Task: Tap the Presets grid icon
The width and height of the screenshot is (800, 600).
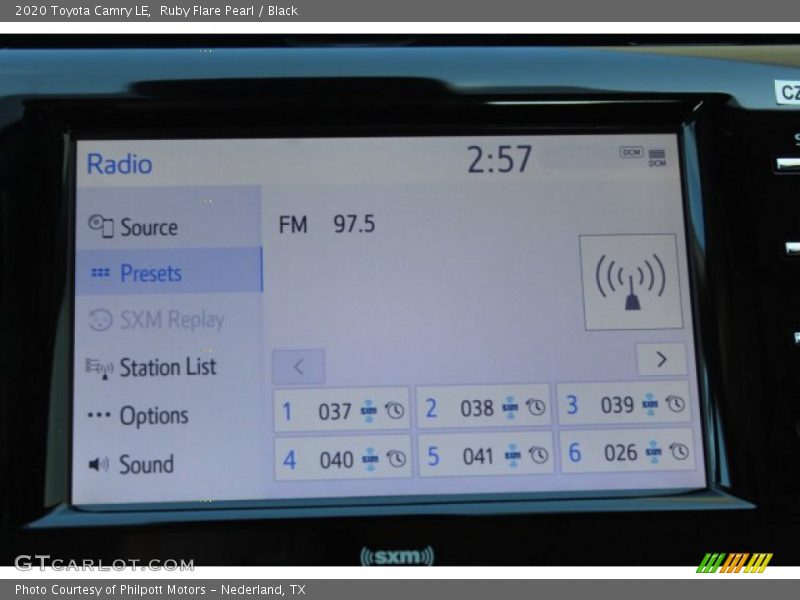Action: (100, 273)
